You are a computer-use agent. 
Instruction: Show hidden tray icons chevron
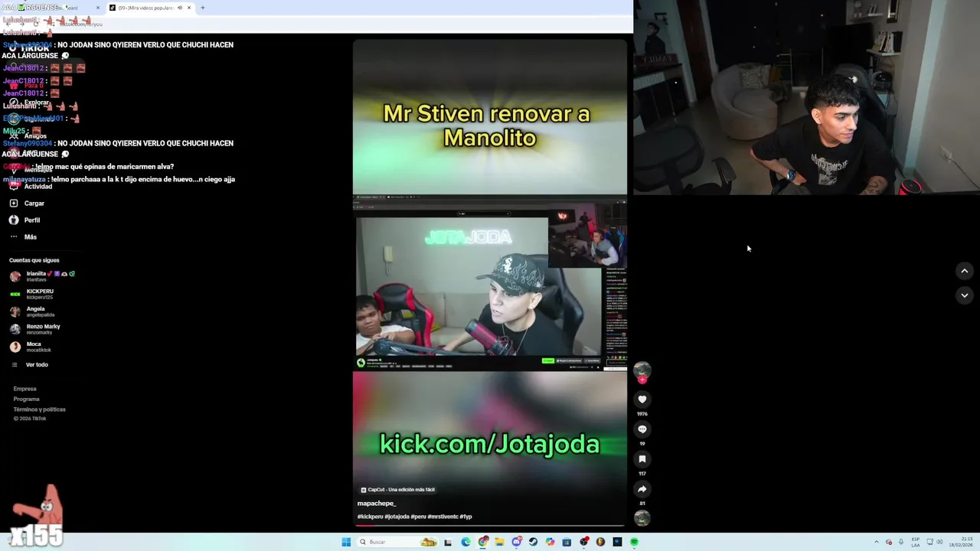pos(876,542)
